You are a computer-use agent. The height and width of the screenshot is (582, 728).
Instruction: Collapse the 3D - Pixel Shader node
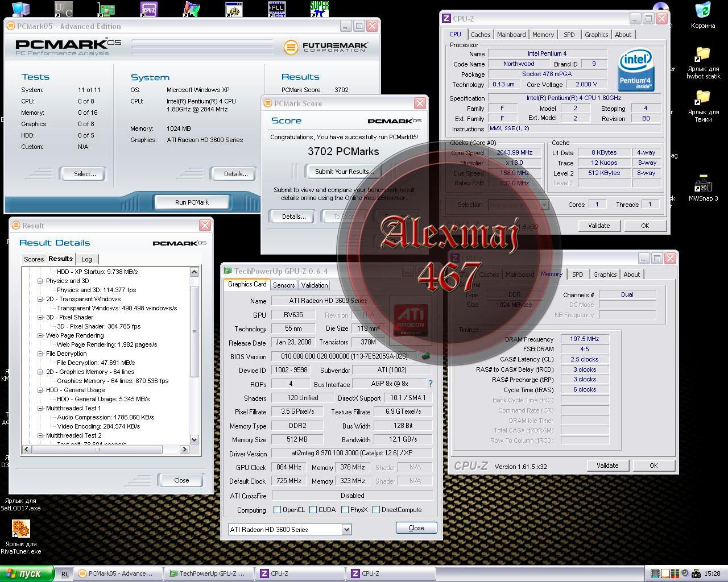click(x=40, y=317)
